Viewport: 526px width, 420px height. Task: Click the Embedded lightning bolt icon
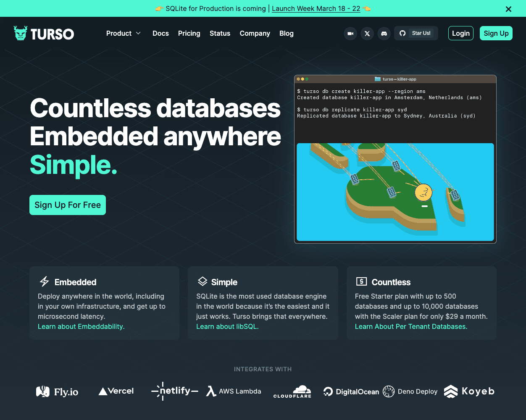click(x=44, y=281)
